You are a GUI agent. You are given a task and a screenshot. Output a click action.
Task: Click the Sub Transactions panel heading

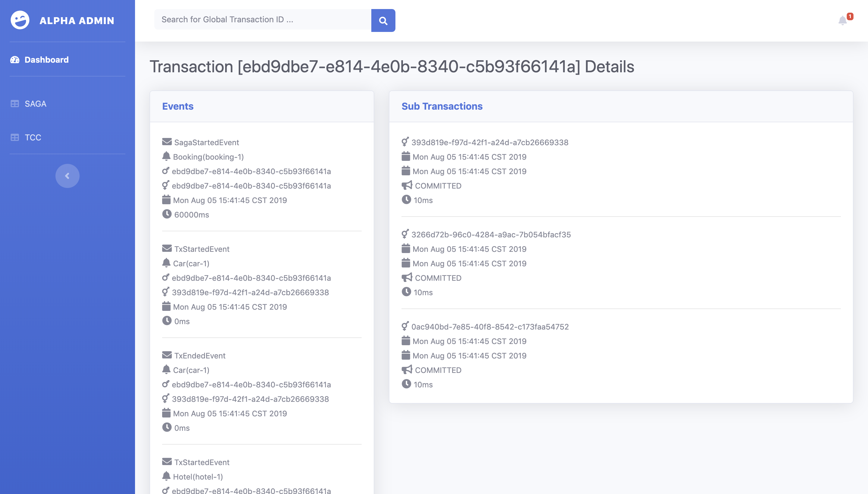click(442, 106)
